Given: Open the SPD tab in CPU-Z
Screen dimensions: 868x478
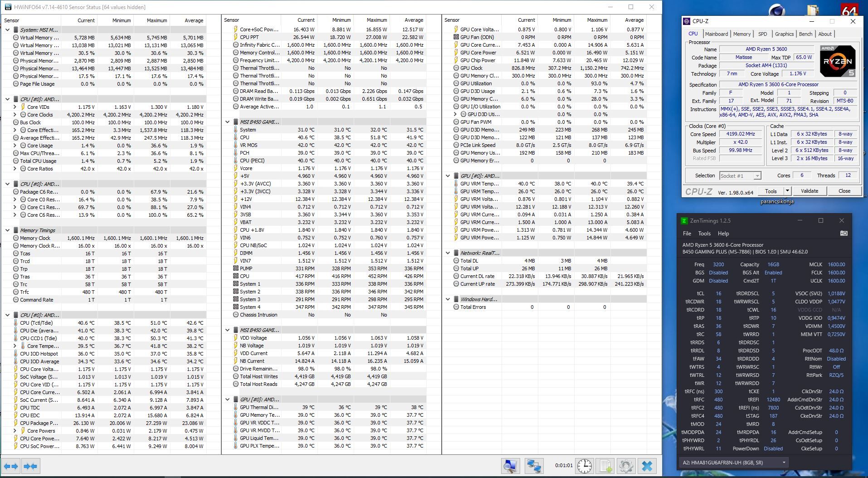Looking at the screenshot, I should [763, 34].
